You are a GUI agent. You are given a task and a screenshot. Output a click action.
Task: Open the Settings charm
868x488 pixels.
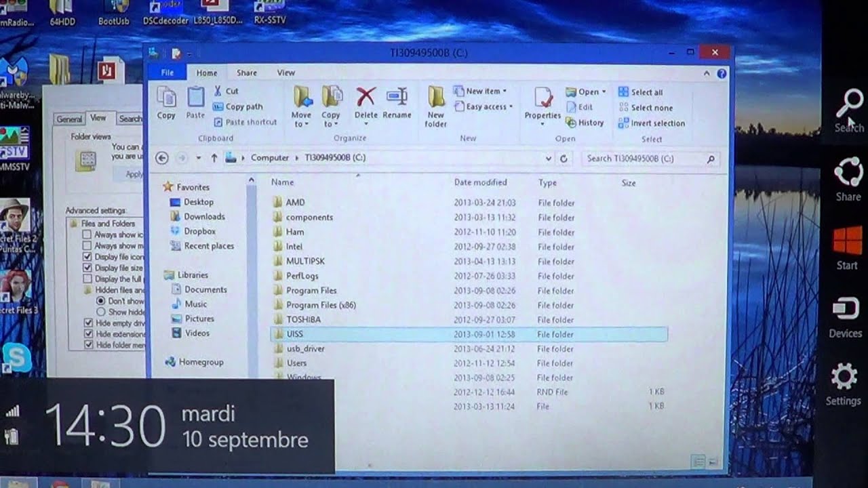844,384
